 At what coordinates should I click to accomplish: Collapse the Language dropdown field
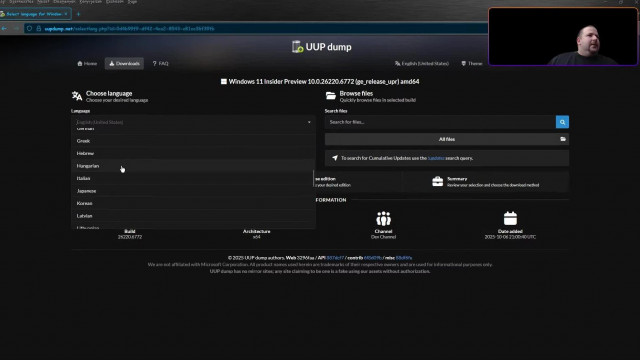193,122
